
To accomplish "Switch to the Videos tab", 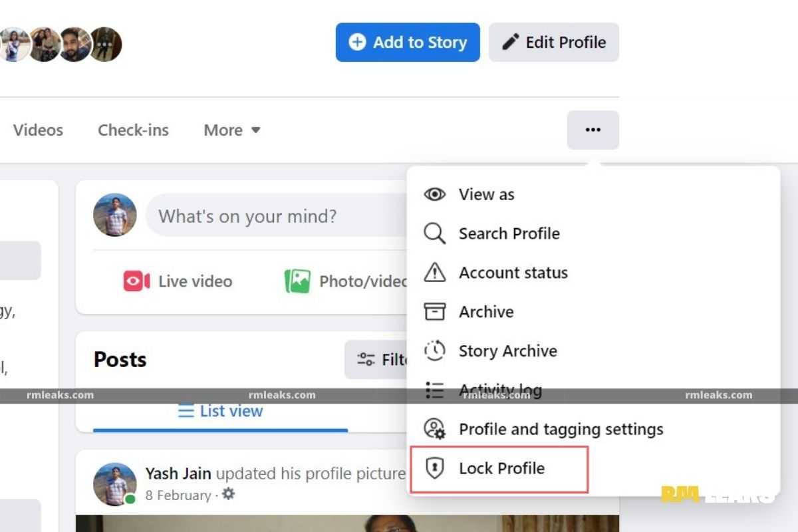I will click(38, 130).
